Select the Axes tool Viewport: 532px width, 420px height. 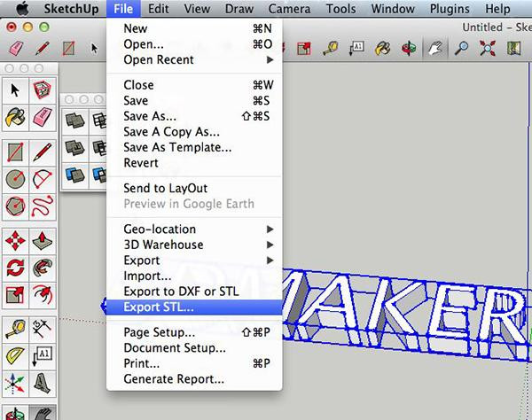[x=15, y=384]
